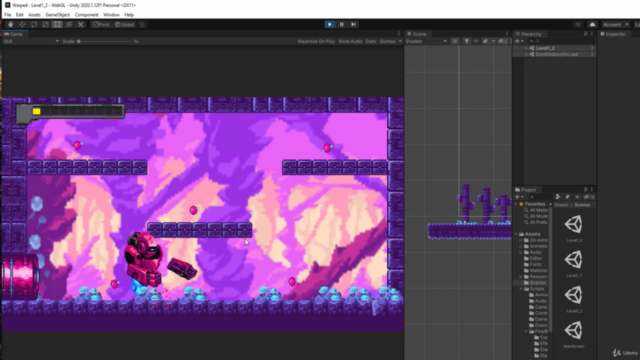Toggle Scene view audio speaker icon
Image resolution: width=640 pixels, height=360 pixels.
click(476, 41)
